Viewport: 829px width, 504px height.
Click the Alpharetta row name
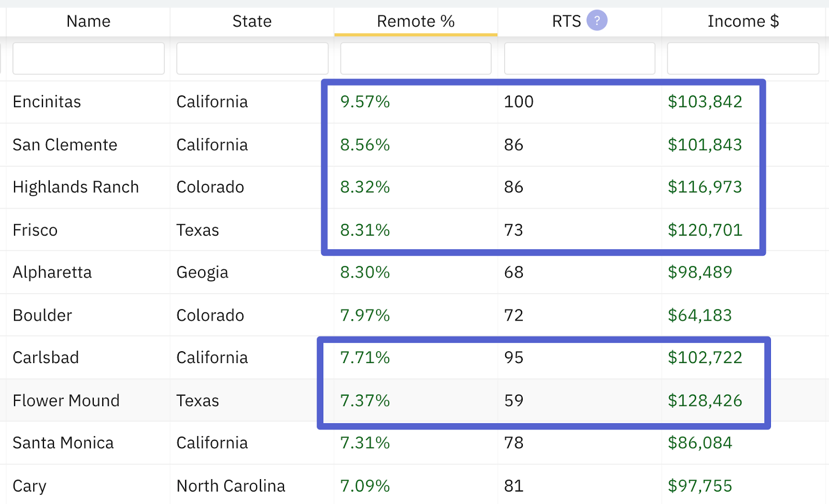point(52,272)
